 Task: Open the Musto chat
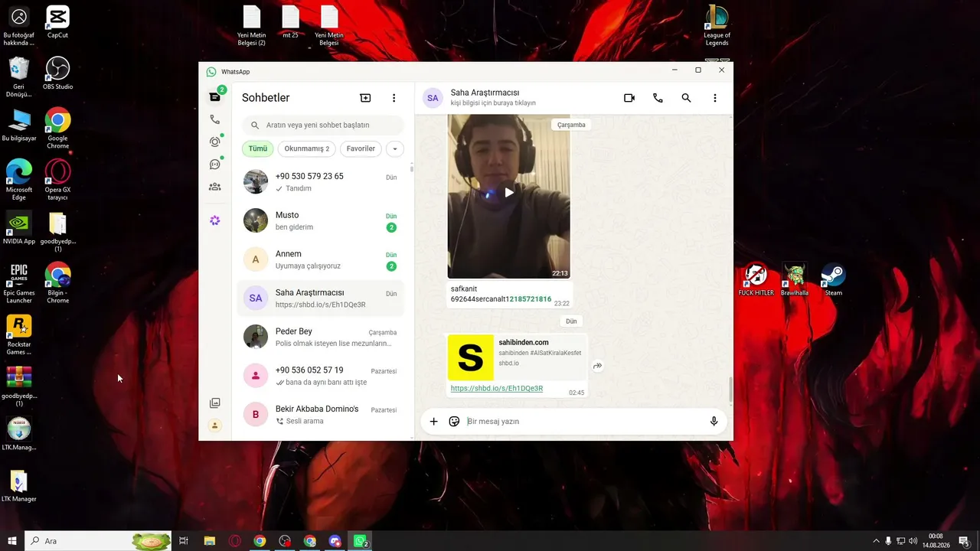[321, 220]
